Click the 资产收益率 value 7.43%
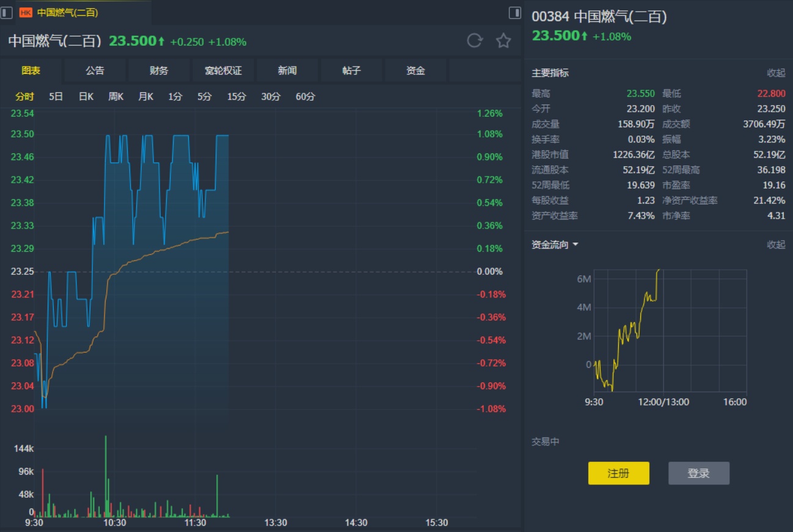This screenshot has height=532, width=793. (641, 216)
